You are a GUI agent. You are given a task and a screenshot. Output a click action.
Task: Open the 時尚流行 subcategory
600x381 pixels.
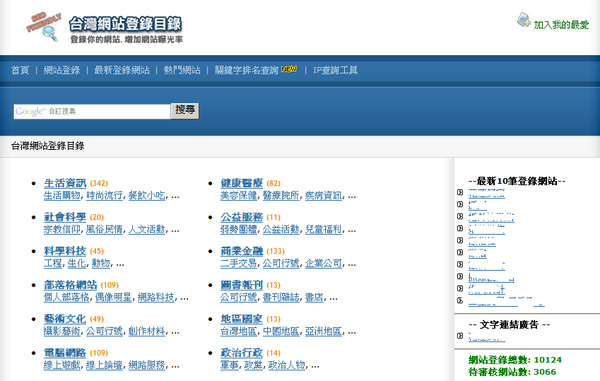tap(104, 195)
